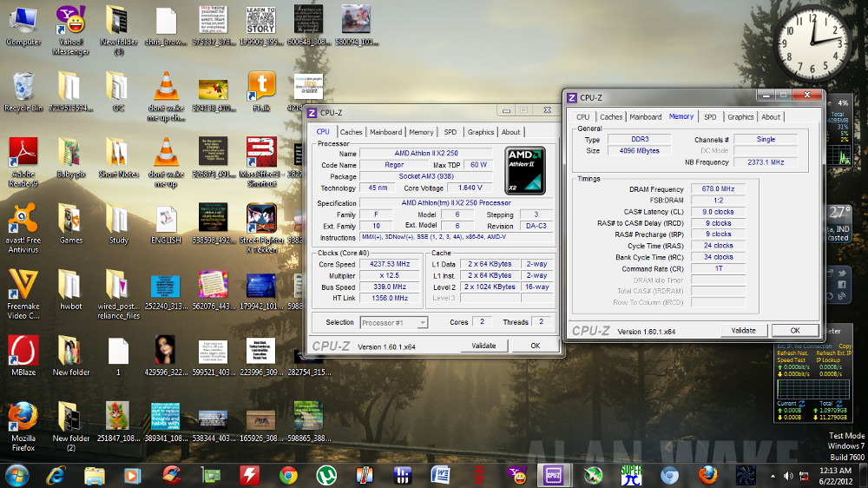This screenshot has width=868, height=488.
Task: Select the hwbot folder on desktop
Action: coord(71,290)
